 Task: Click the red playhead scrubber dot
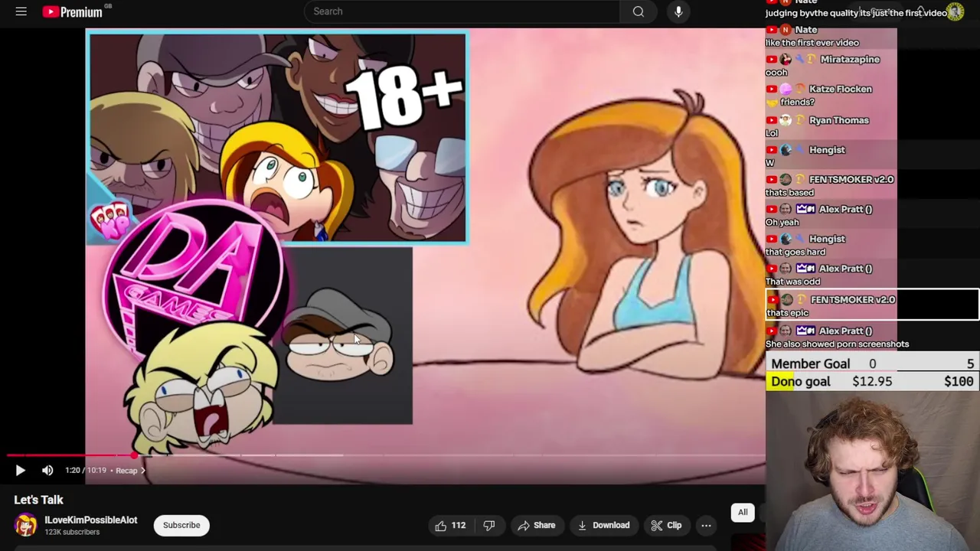point(135,455)
